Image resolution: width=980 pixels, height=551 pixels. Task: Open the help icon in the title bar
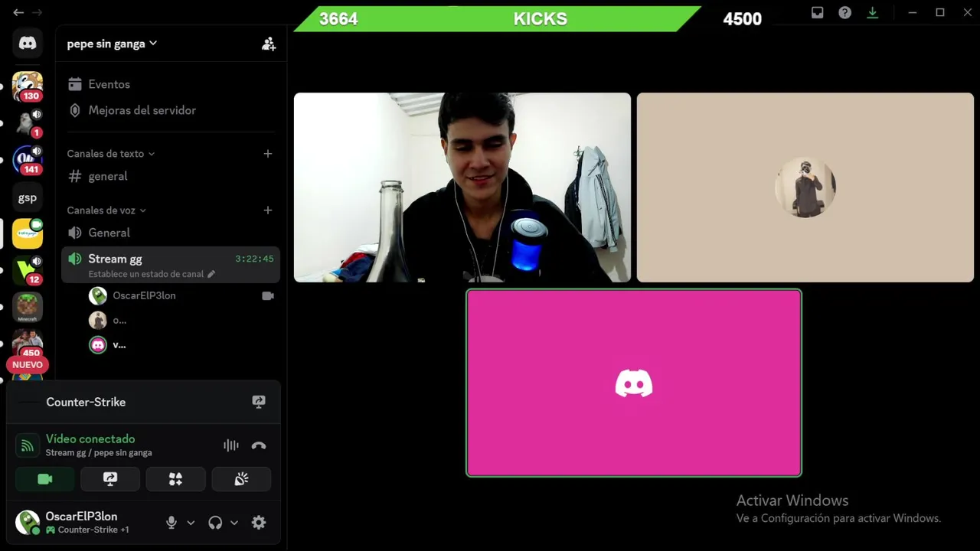[x=845, y=12]
